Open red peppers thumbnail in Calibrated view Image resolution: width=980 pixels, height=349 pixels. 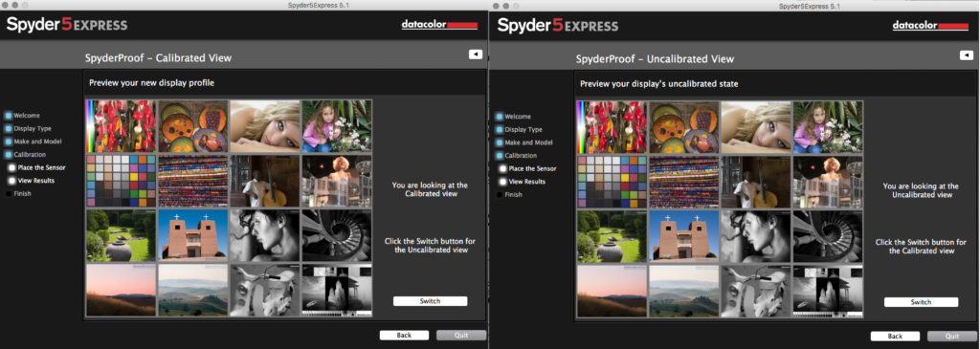tap(122, 127)
